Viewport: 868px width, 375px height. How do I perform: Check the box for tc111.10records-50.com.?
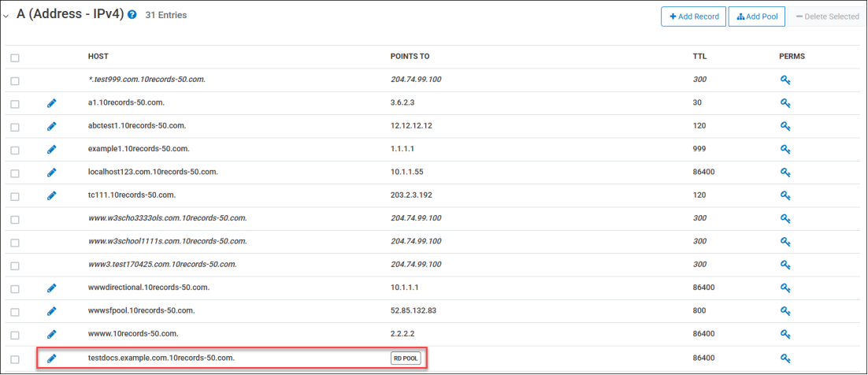pos(15,197)
